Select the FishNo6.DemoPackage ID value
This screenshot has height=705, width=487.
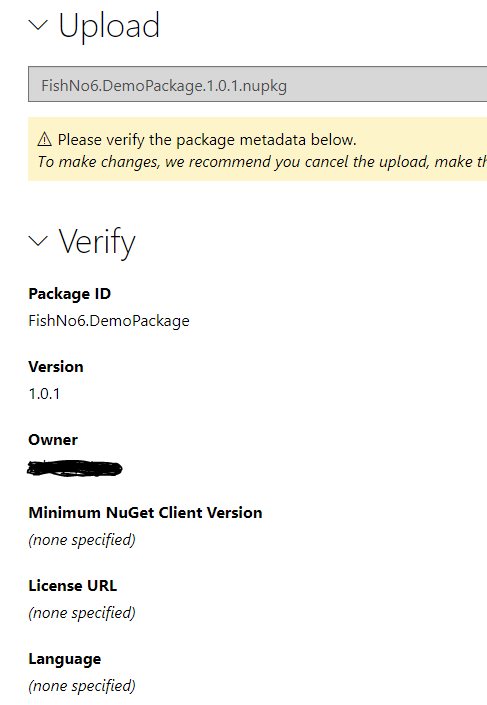point(109,321)
